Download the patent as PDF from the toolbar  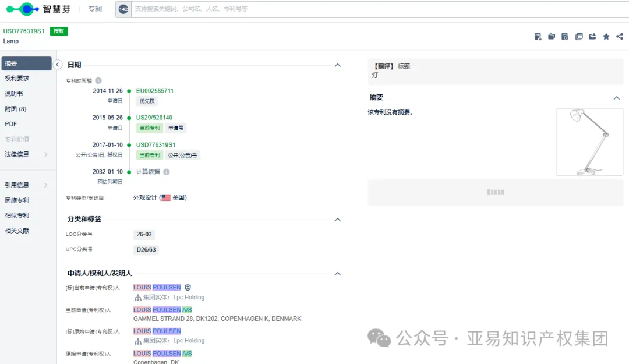(x=538, y=36)
